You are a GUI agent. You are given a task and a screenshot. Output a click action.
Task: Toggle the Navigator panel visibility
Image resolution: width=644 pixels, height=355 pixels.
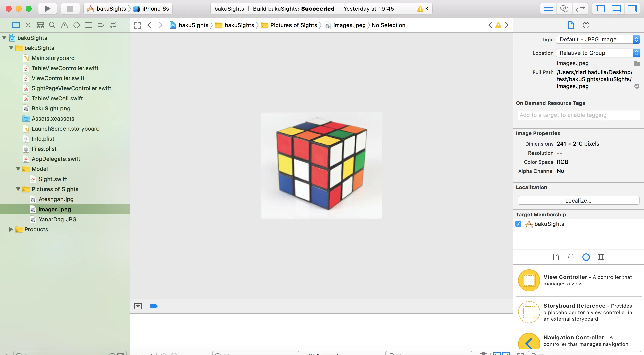[600, 9]
